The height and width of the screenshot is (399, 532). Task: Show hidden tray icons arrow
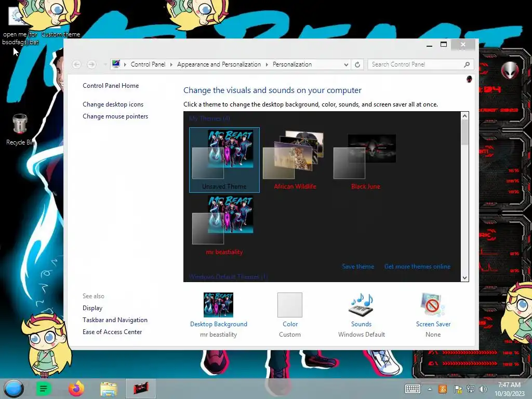pyautogui.click(x=430, y=389)
